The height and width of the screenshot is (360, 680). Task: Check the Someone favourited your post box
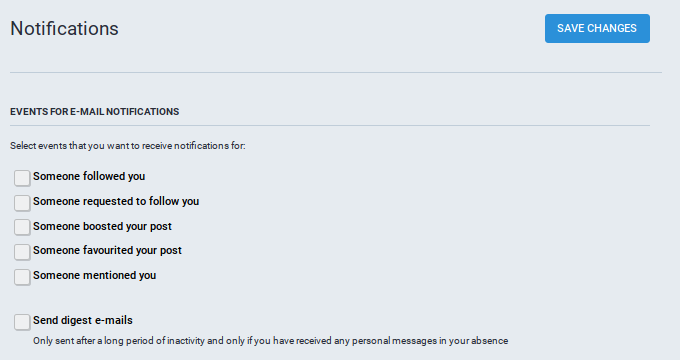click(22, 252)
